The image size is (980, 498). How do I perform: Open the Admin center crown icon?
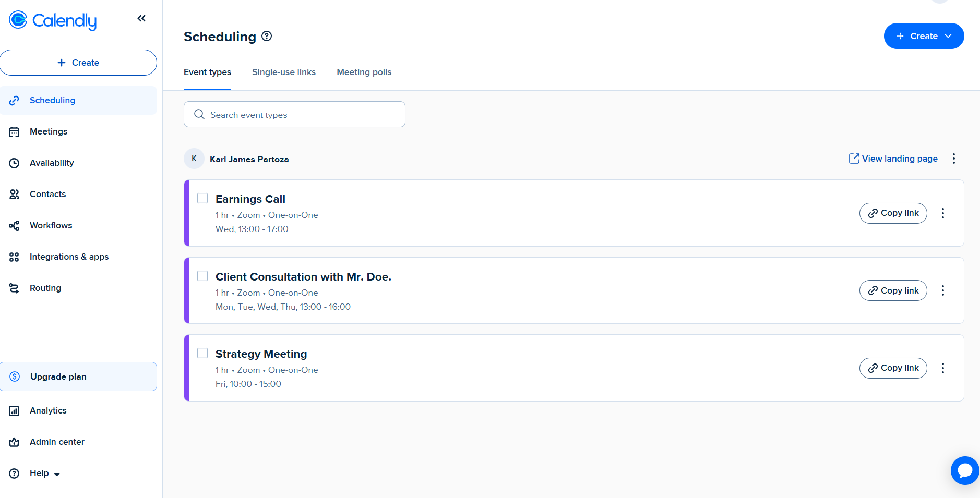tap(15, 442)
